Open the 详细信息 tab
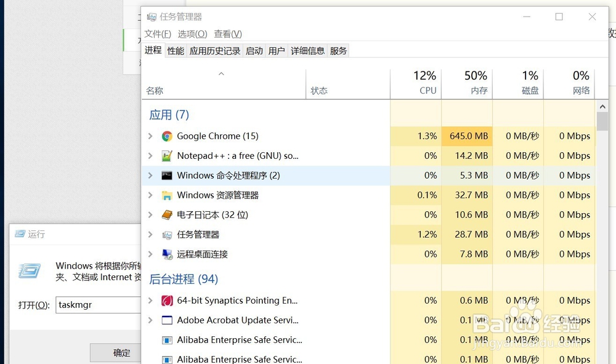 click(307, 51)
